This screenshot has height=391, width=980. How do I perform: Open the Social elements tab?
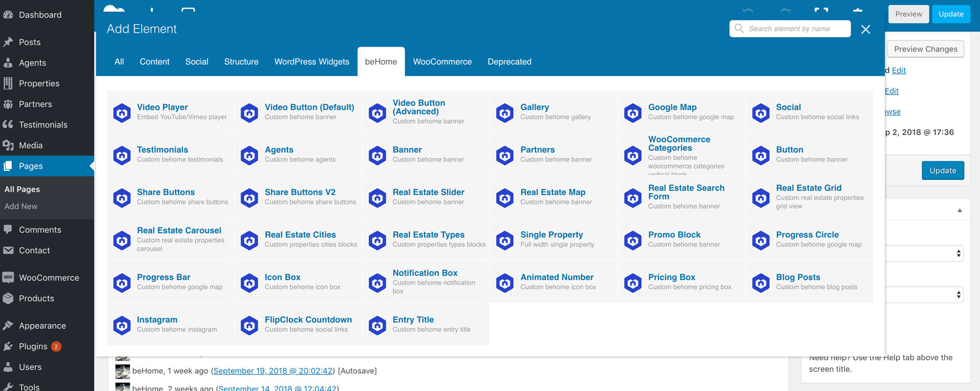point(197,61)
